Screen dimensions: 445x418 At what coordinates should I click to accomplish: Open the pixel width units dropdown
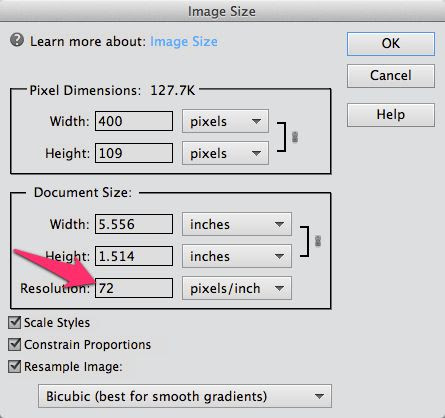(x=225, y=121)
